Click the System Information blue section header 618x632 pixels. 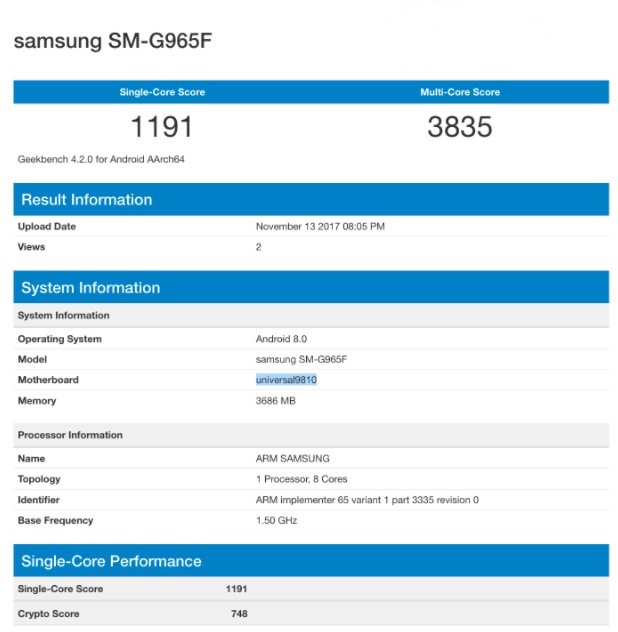click(311, 287)
